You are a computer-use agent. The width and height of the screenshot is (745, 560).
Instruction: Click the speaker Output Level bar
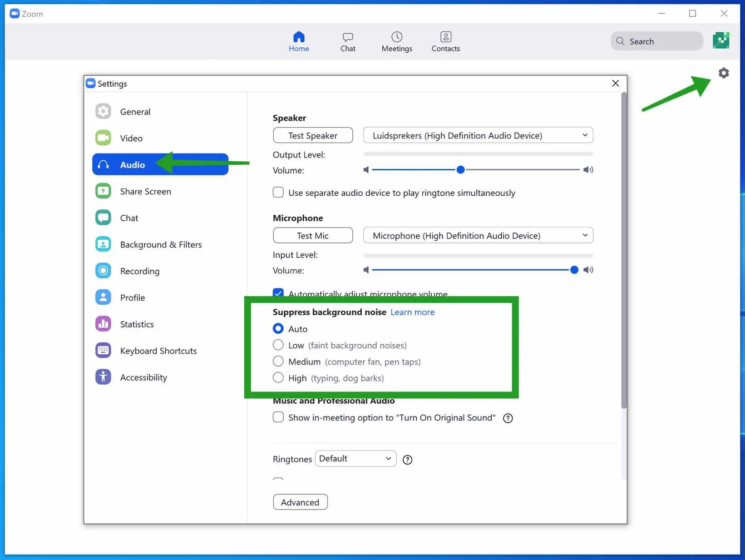click(x=478, y=154)
